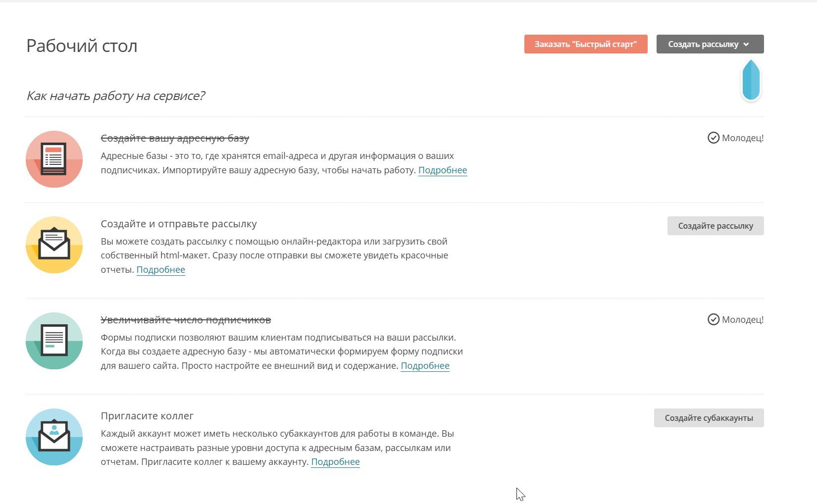This screenshot has height=504, width=817.
Task: Click the blue teardrop pointer icon
Action: [751, 80]
